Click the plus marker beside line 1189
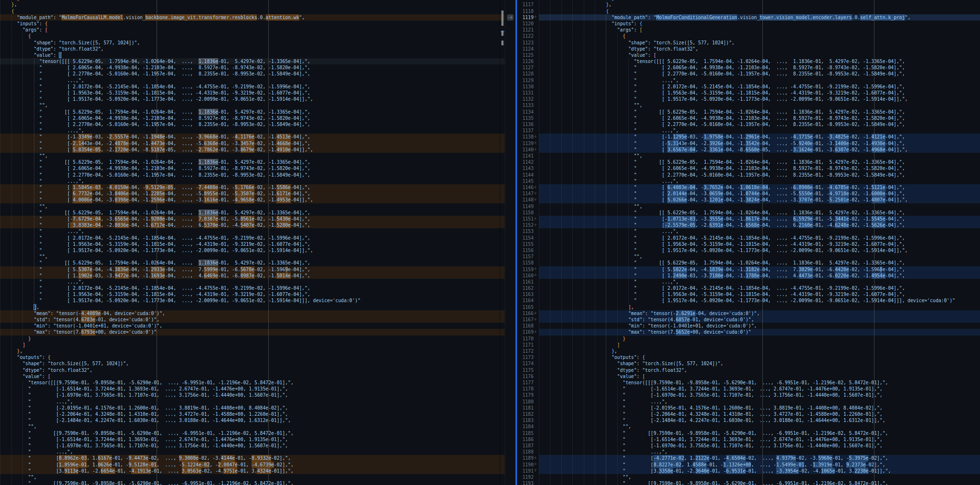Screen dimensions: 980x485 (x=535, y=458)
